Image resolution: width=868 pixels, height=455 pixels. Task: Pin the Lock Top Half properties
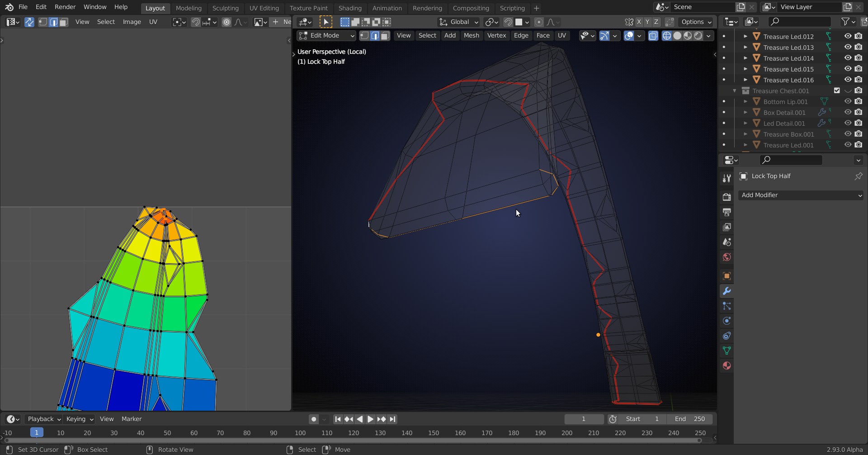(858, 176)
